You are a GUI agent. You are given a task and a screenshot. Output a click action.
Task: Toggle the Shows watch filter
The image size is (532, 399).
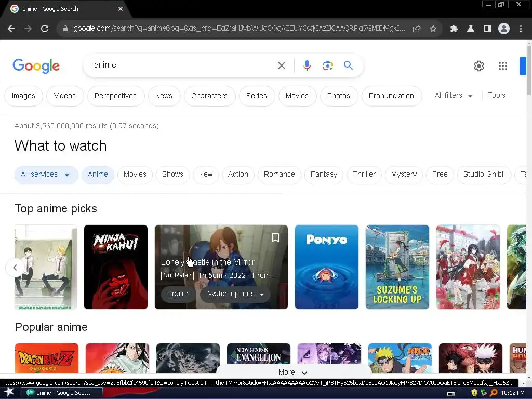172,175
